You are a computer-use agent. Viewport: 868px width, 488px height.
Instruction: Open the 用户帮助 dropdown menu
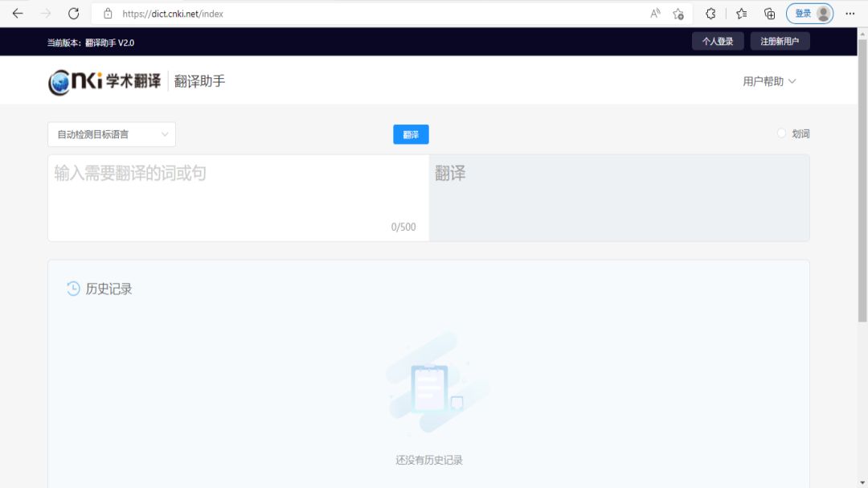[x=769, y=81]
